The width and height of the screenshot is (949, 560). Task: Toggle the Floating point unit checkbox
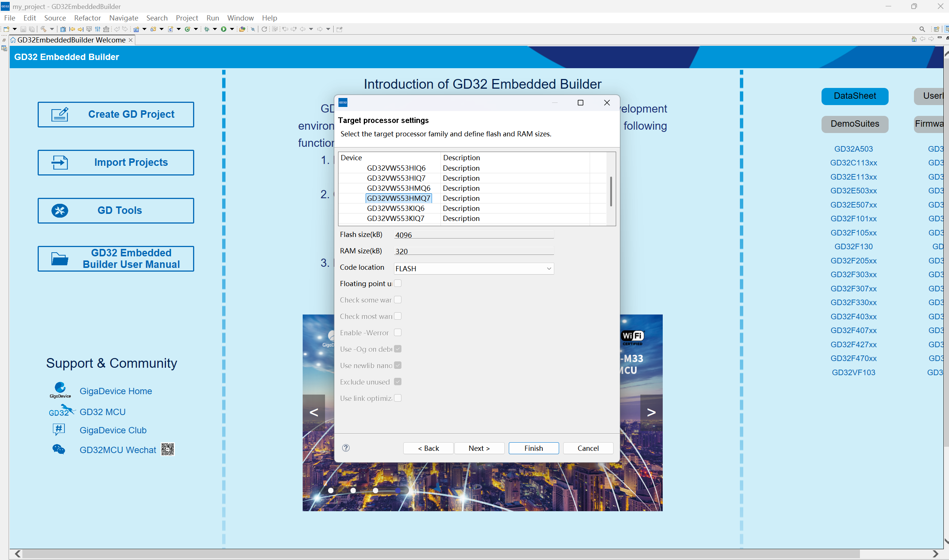[397, 284]
